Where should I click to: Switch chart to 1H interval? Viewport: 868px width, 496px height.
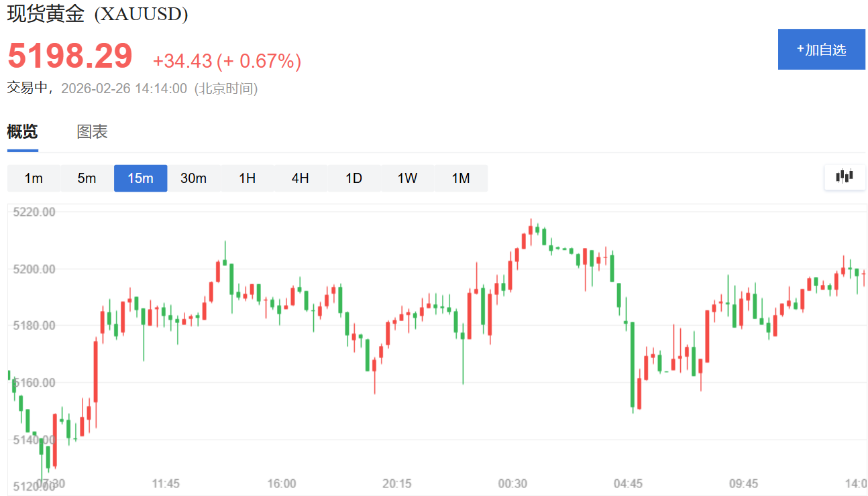(x=247, y=178)
